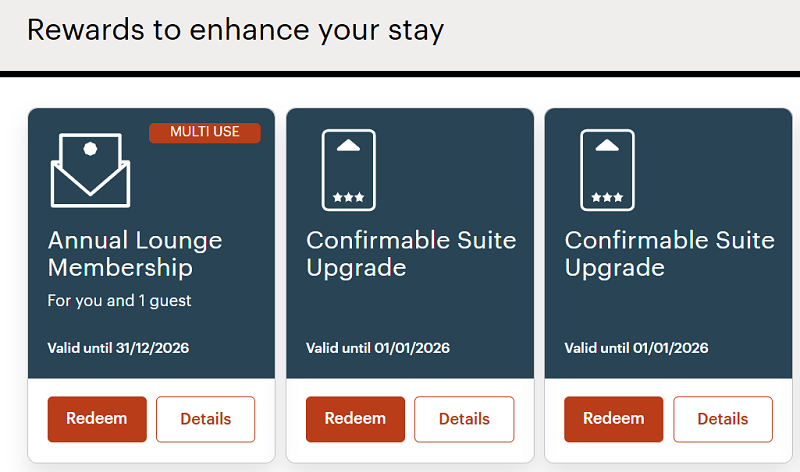Click the second Confirmable Suite Upgrade keycard icon

tap(607, 170)
